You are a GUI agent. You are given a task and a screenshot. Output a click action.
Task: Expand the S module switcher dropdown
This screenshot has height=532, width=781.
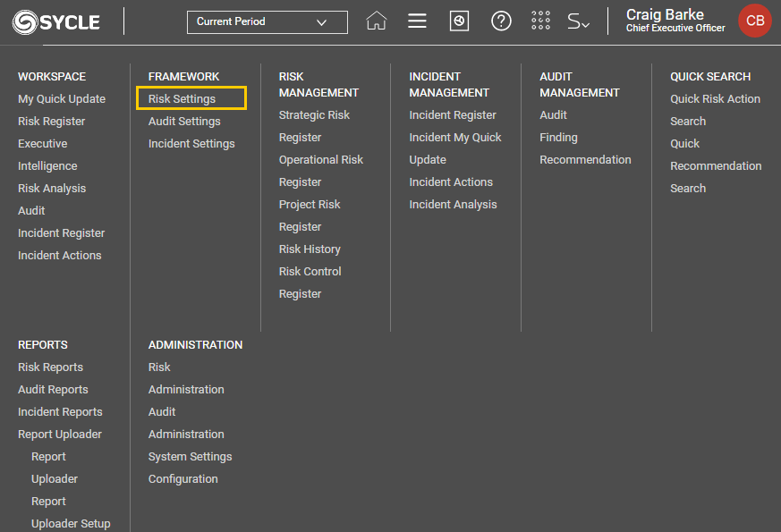pyautogui.click(x=578, y=21)
